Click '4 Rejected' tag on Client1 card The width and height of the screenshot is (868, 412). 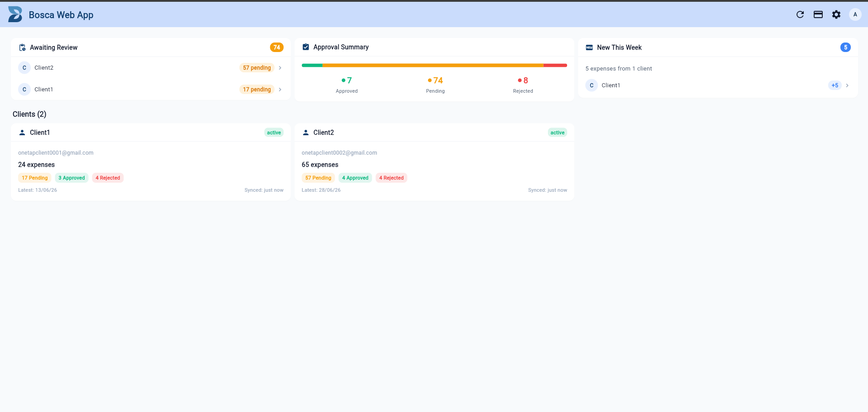pyautogui.click(x=108, y=178)
